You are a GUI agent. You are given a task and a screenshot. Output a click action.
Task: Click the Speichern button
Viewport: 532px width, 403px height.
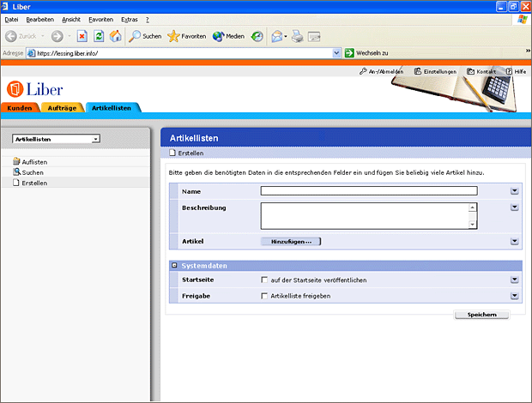(481, 315)
